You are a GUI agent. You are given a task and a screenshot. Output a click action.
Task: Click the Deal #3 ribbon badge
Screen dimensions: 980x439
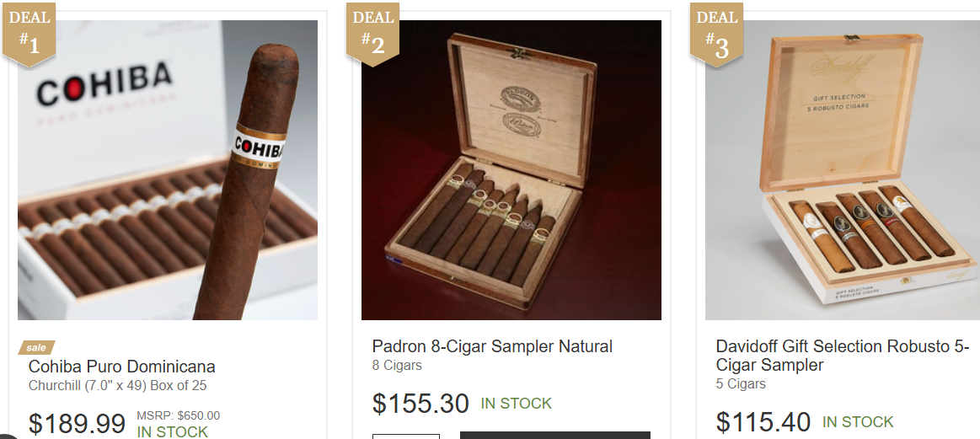click(x=716, y=33)
